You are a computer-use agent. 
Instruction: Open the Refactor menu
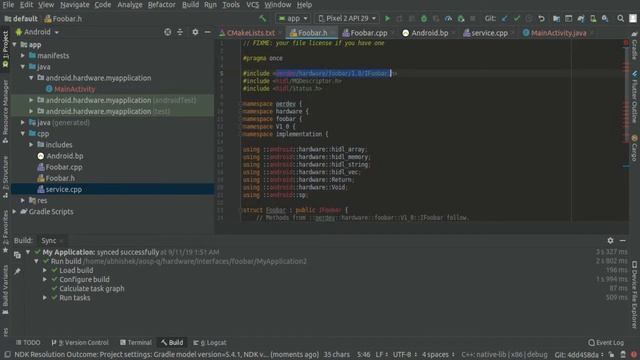(x=161, y=5)
